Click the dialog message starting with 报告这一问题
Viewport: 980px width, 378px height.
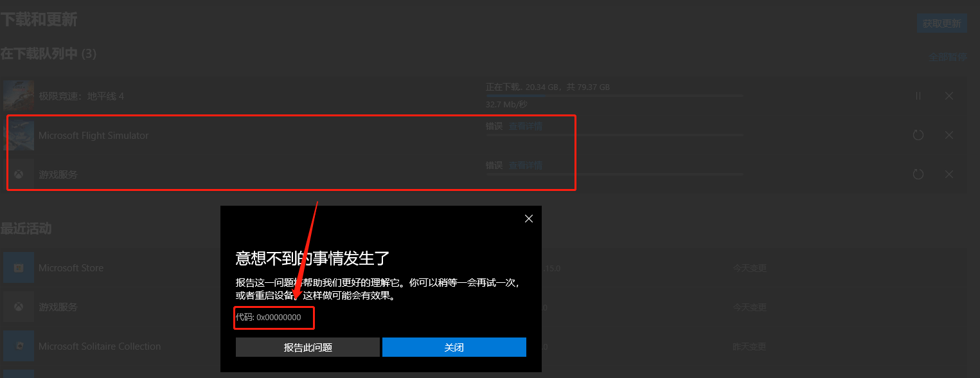(378, 289)
